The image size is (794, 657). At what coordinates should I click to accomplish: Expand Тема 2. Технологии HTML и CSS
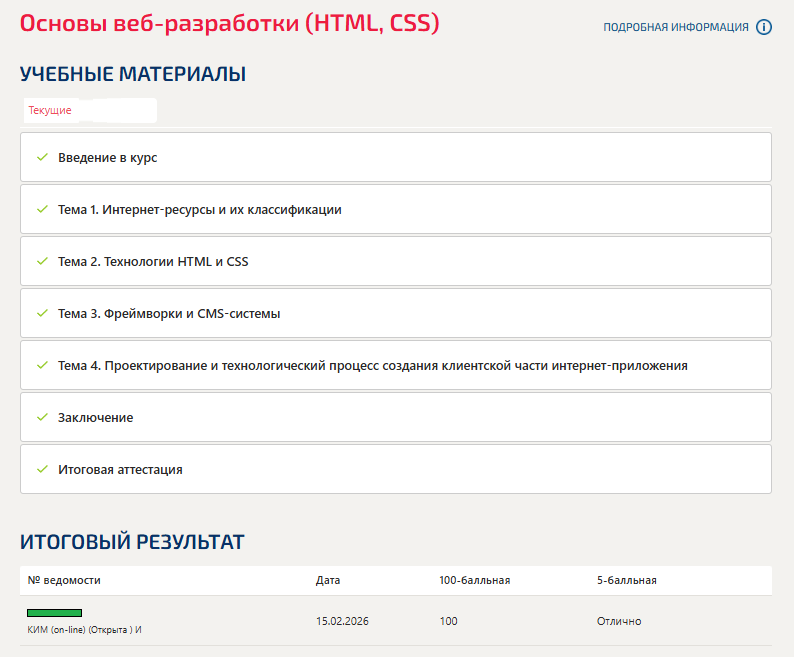click(153, 262)
